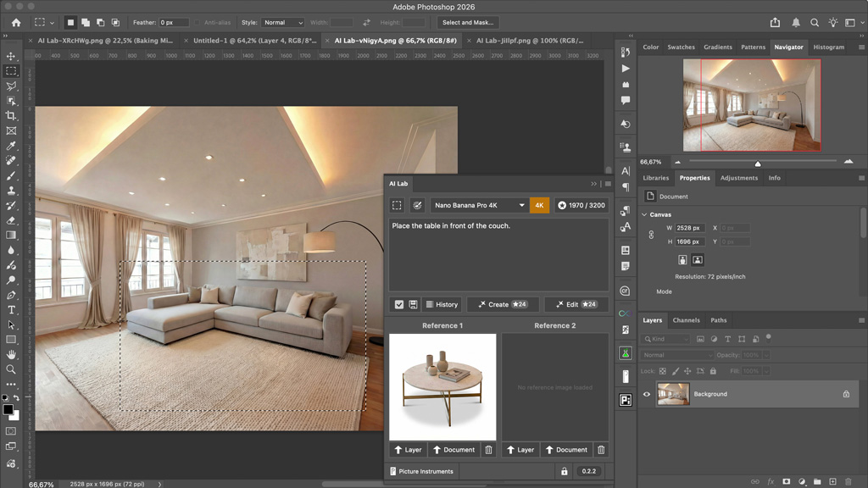Click the save icon beside History

coord(413,304)
